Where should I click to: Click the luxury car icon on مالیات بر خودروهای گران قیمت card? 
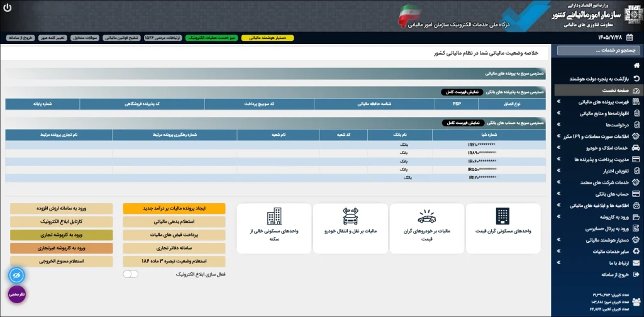(x=427, y=216)
